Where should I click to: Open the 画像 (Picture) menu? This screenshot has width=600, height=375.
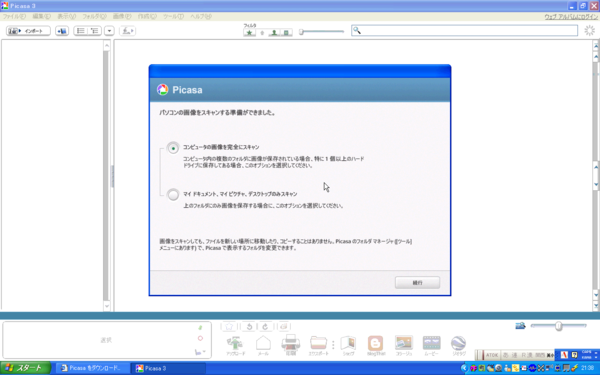pyautogui.click(x=122, y=16)
